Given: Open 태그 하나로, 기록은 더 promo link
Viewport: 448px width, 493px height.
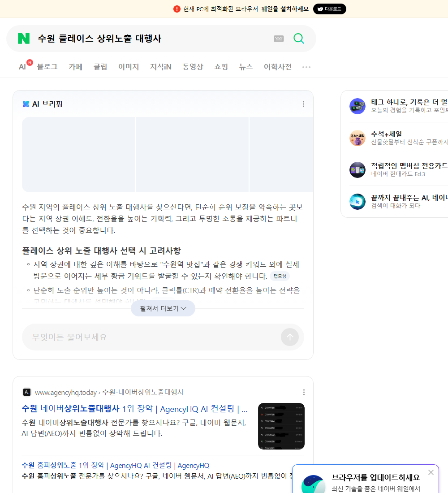Looking at the screenshot, I should pyautogui.click(x=409, y=102).
